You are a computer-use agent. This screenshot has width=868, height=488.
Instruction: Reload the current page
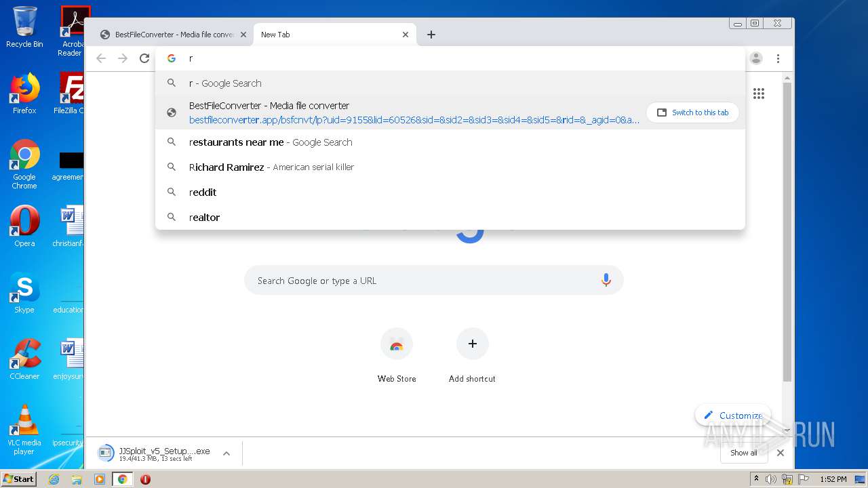[x=144, y=58]
